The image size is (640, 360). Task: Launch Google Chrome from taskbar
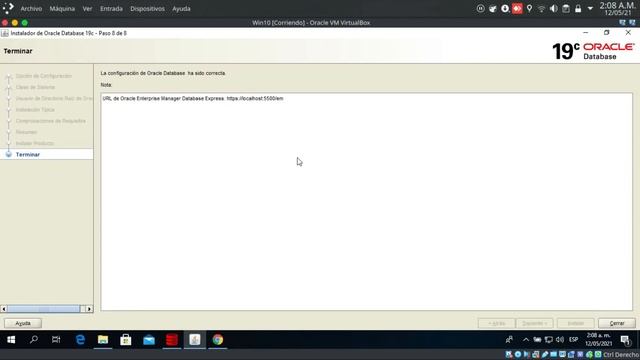click(x=218, y=340)
